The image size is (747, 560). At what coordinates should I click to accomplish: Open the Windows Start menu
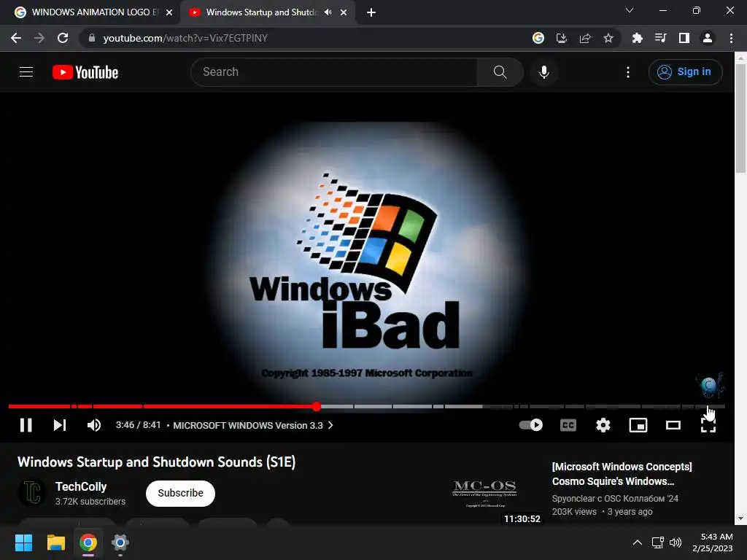click(23, 542)
